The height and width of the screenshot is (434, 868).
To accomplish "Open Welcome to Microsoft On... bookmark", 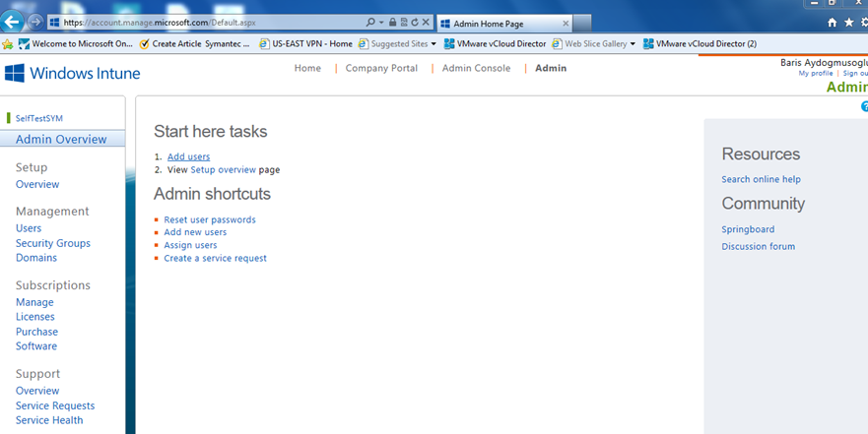I will coord(76,43).
